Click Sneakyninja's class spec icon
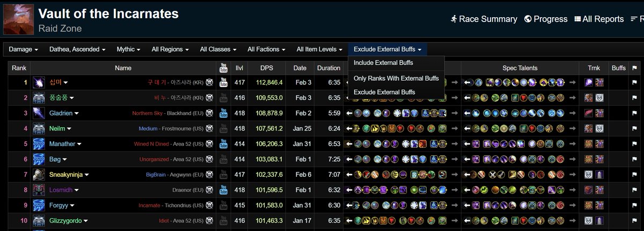The image size is (644, 231). click(x=39, y=175)
